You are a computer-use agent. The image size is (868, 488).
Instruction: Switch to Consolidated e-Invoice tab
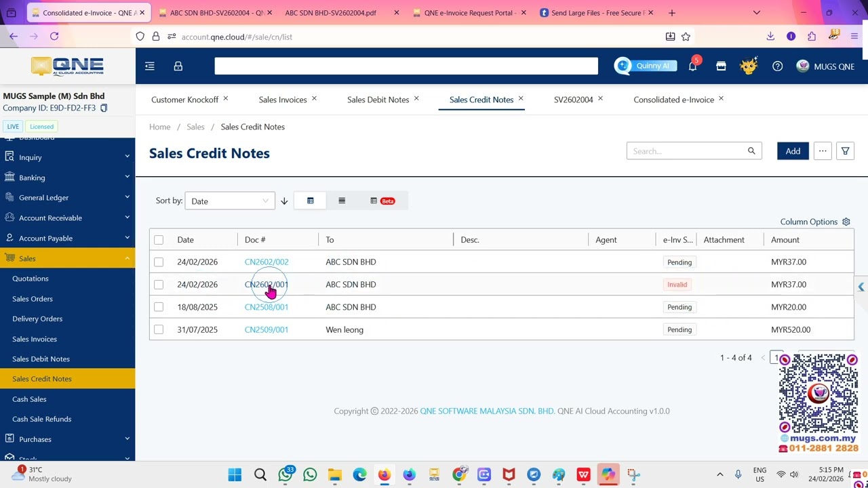click(x=673, y=100)
